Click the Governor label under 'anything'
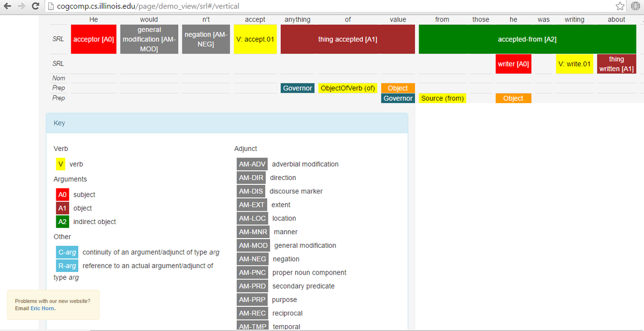This screenshot has width=644, height=331. (x=297, y=88)
